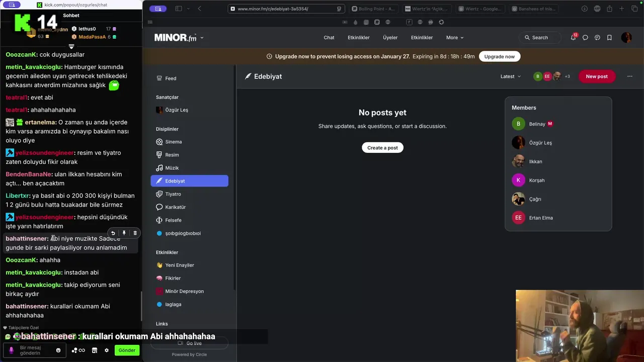Toggle the browser sidebar panel icon
Viewport: 644px width, 362px height.
click(178, 9)
